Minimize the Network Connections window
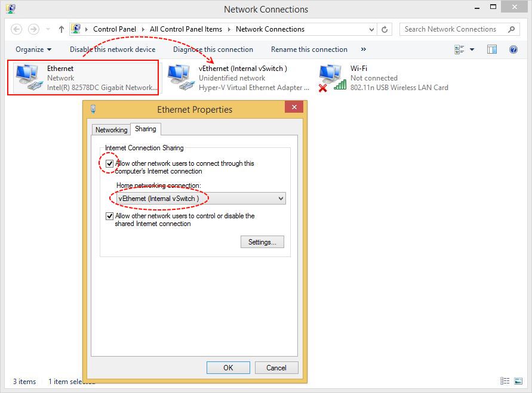The height and width of the screenshot is (393, 532). pos(477,7)
